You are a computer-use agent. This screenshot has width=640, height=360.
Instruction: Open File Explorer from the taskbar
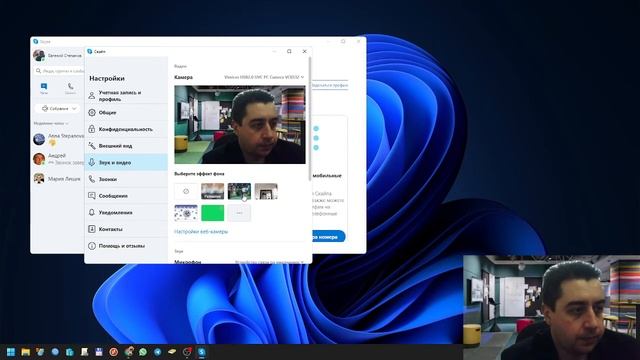[26, 352]
